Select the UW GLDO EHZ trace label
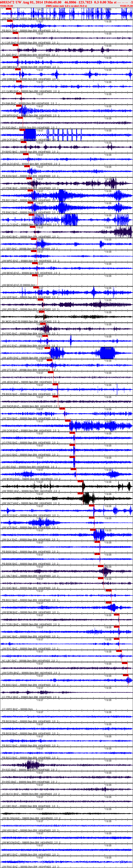 [31, 164]
